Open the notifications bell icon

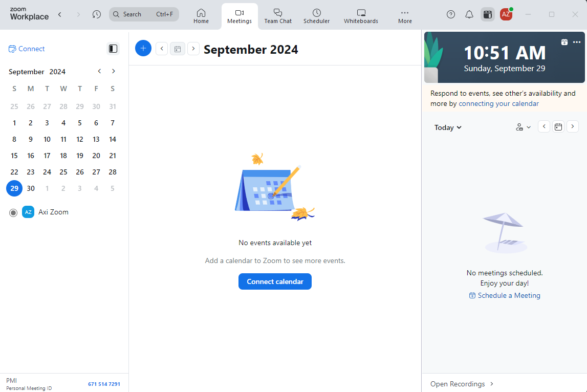click(469, 14)
